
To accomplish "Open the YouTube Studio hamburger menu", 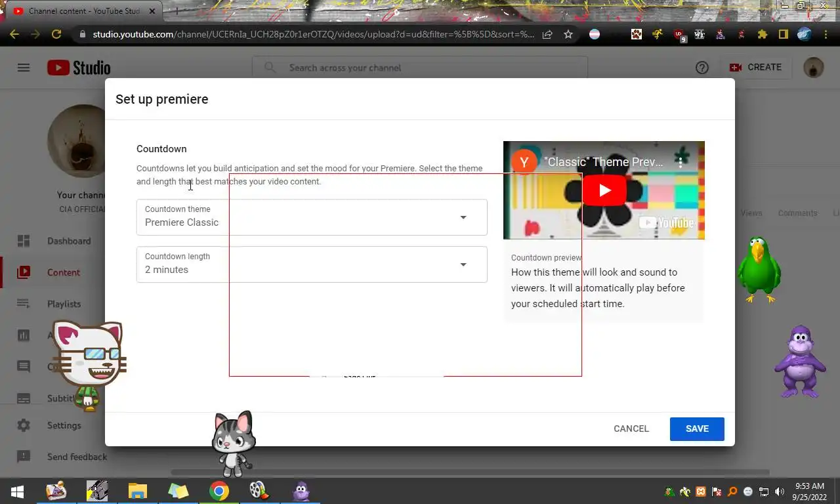I will pyautogui.click(x=24, y=68).
